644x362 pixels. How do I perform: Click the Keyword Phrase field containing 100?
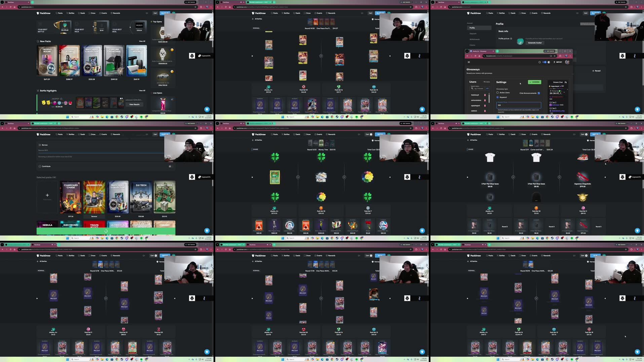click(x=519, y=105)
